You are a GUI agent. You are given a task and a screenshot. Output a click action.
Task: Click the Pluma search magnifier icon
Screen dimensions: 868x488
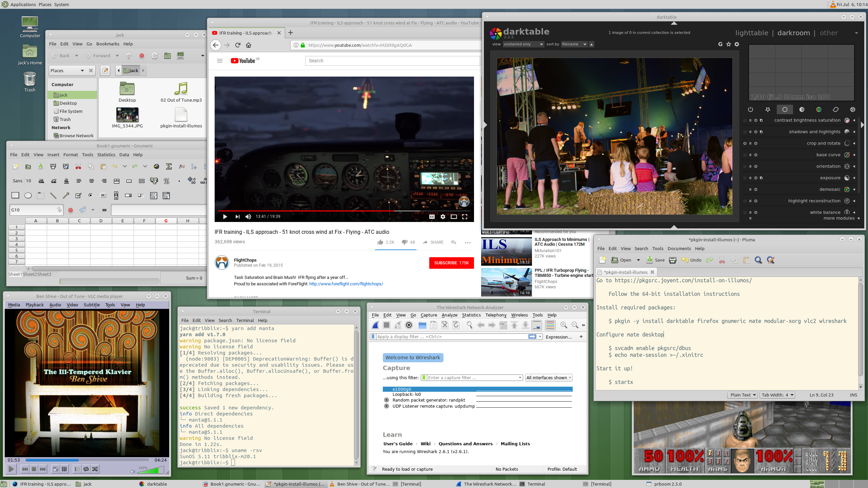(758, 260)
